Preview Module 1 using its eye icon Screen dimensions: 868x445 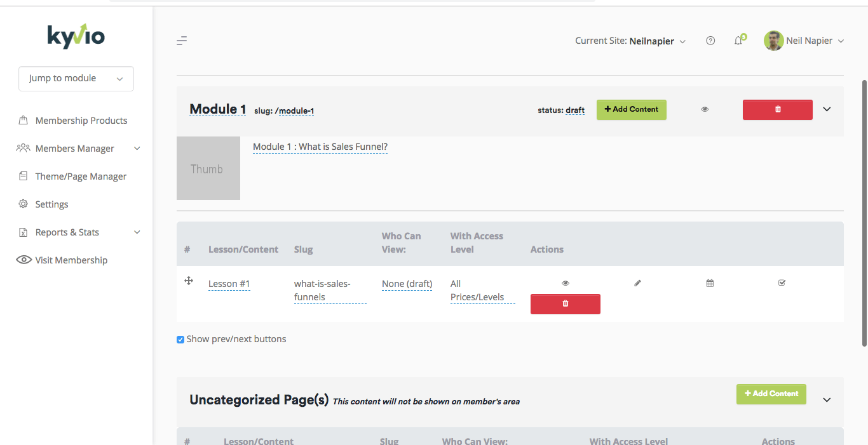coord(705,109)
